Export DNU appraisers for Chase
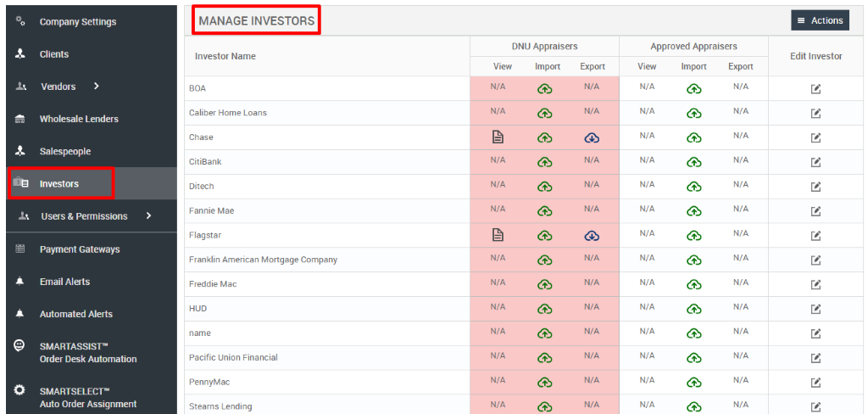Image resolution: width=868 pixels, height=414 pixels. tap(593, 137)
